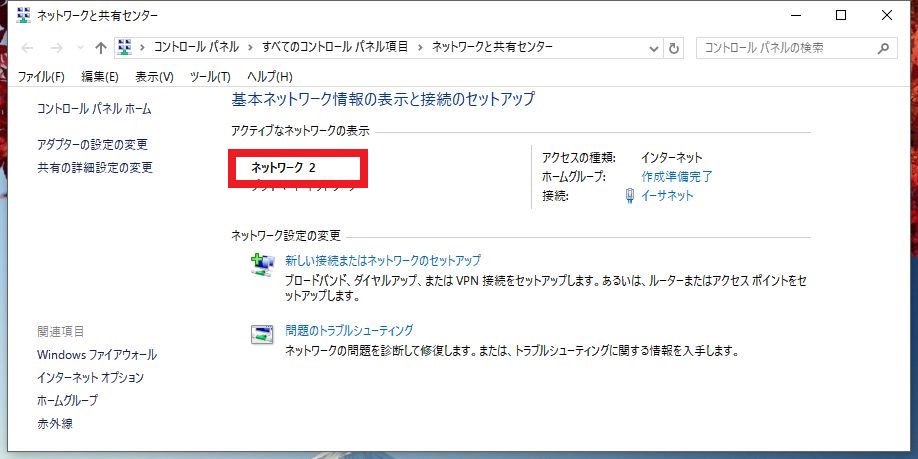918x459 pixels.
Task: Go up one level arrow
Action: [101, 48]
